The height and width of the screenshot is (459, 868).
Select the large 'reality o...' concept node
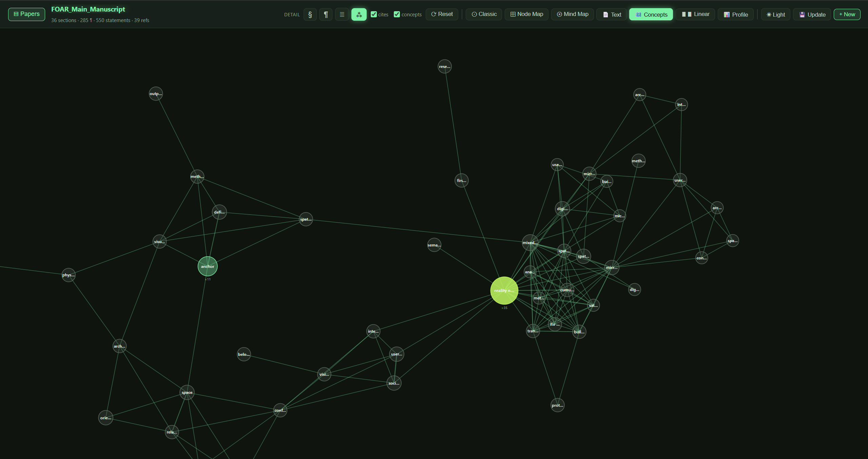(504, 291)
